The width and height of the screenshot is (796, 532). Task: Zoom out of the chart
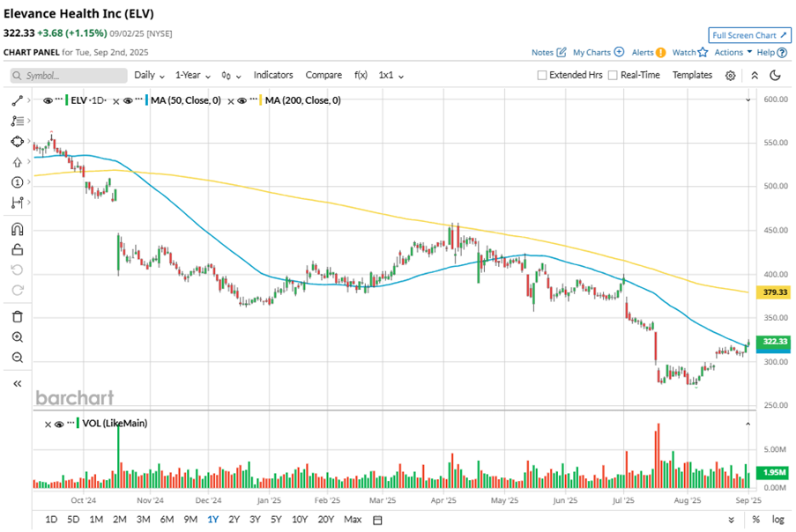click(x=18, y=358)
